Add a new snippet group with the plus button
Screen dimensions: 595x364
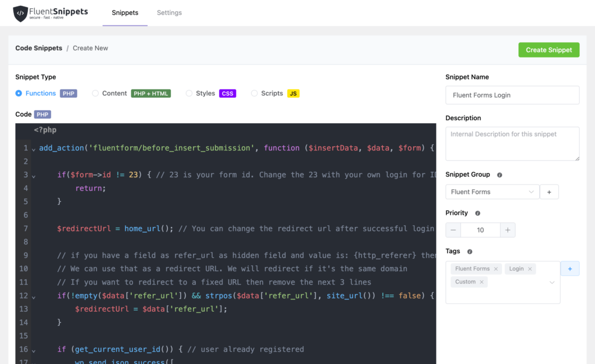(x=549, y=192)
